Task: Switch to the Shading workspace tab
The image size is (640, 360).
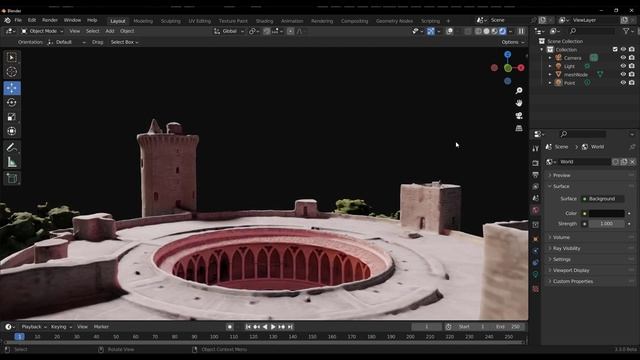Action: 264,21
